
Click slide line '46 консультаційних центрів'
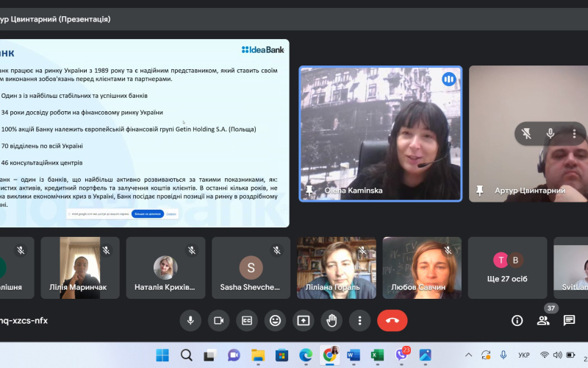click(x=42, y=163)
